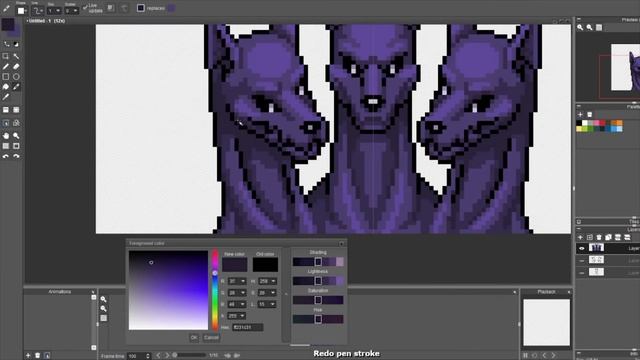Add a new animation
640x360 pixels.
pyautogui.click(x=28, y=356)
